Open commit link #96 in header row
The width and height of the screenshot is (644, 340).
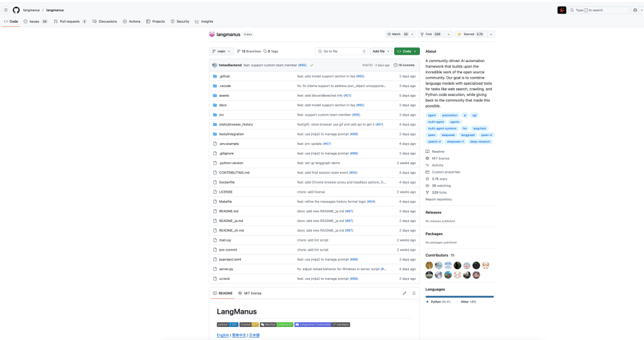pyautogui.click(x=302, y=65)
